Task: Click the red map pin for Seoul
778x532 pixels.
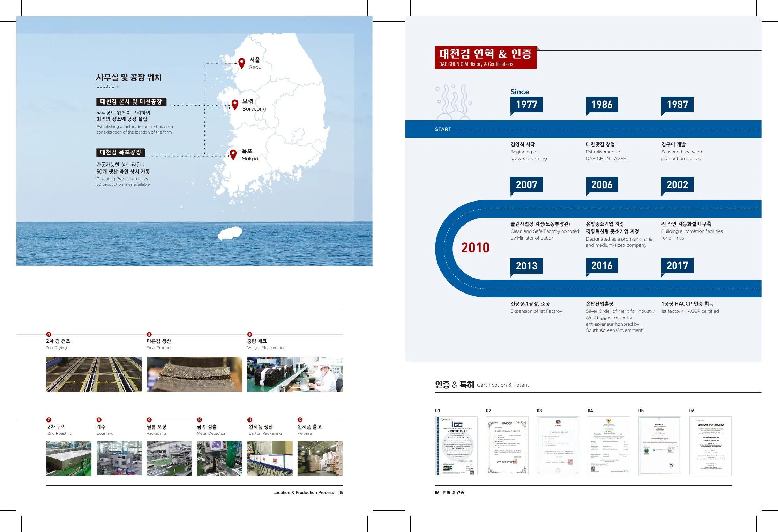Action: coord(241,63)
